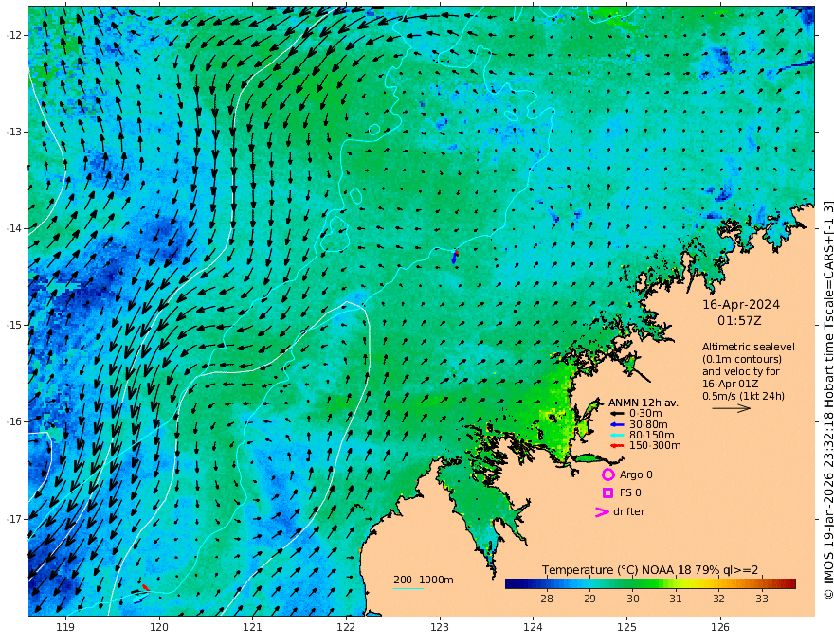
Task: Click colour bar tick label 31
Action: point(676,599)
